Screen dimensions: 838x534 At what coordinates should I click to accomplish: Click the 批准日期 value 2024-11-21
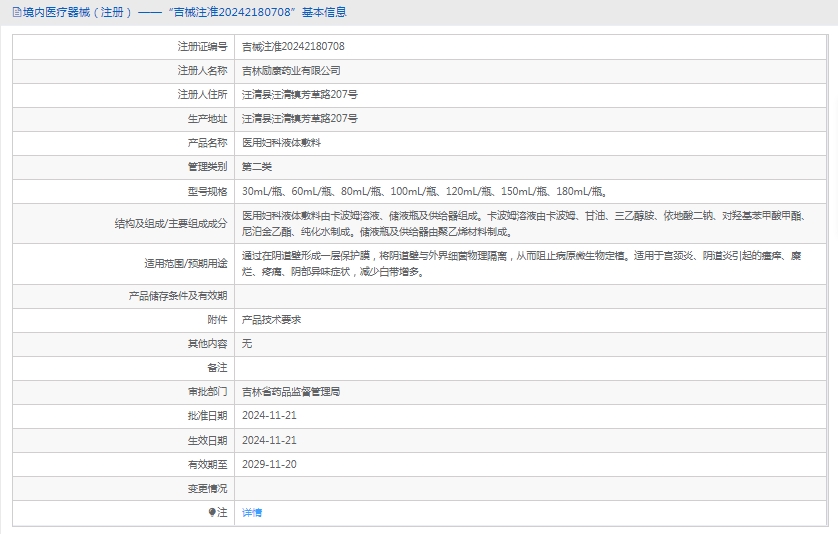coord(269,416)
